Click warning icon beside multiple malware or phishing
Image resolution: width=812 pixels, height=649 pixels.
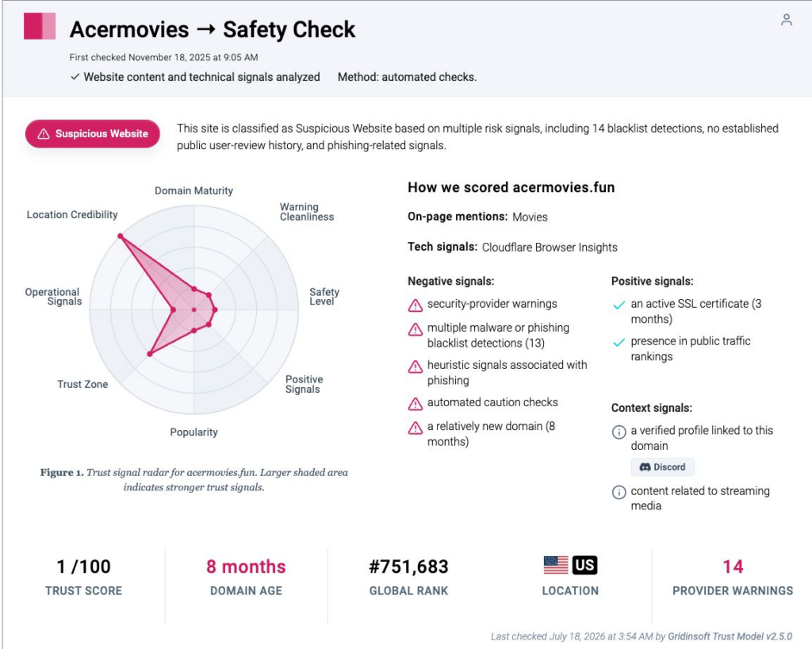pyautogui.click(x=416, y=329)
